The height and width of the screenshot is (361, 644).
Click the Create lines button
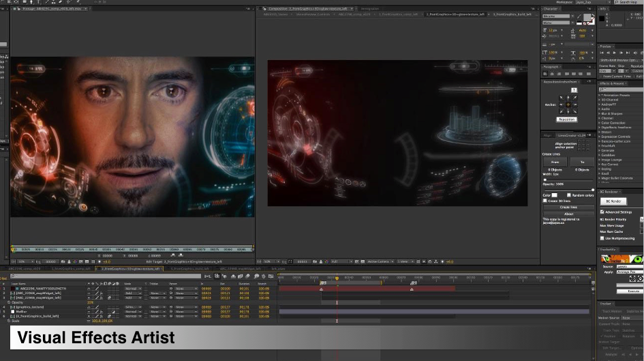[568, 207]
